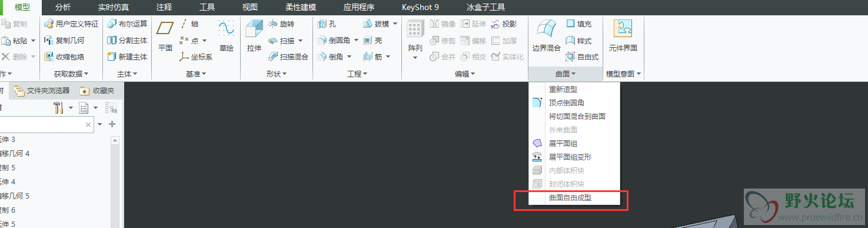Expand the 粘贴 paste dropdown arrow
Image resolution: width=868 pixels, height=228 pixels.
[x=33, y=41]
